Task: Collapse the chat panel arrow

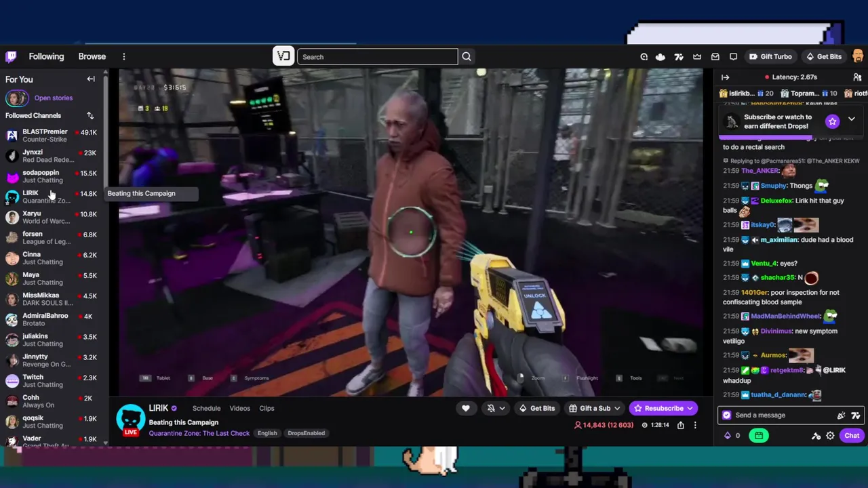Action: click(725, 77)
